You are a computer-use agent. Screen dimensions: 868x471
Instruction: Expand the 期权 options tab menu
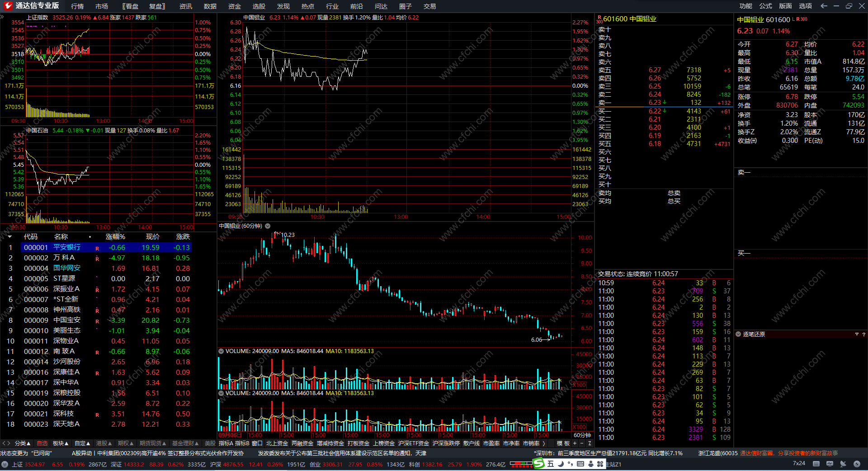[126, 443]
